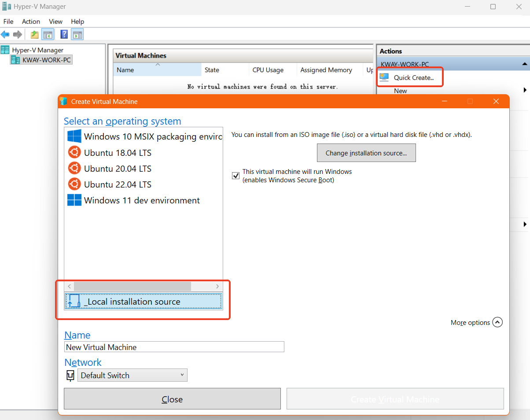
Task: Select Ubuntu 20.04 LTS from the list
Action: 118,169
